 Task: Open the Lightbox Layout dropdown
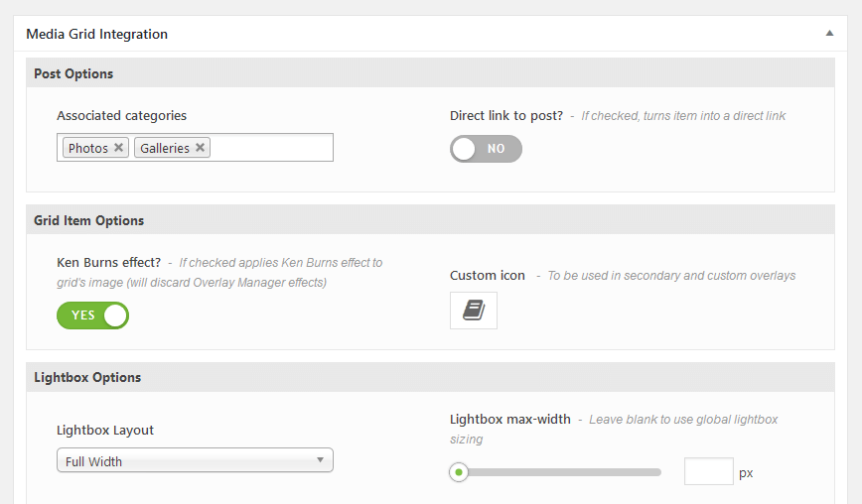(x=195, y=460)
